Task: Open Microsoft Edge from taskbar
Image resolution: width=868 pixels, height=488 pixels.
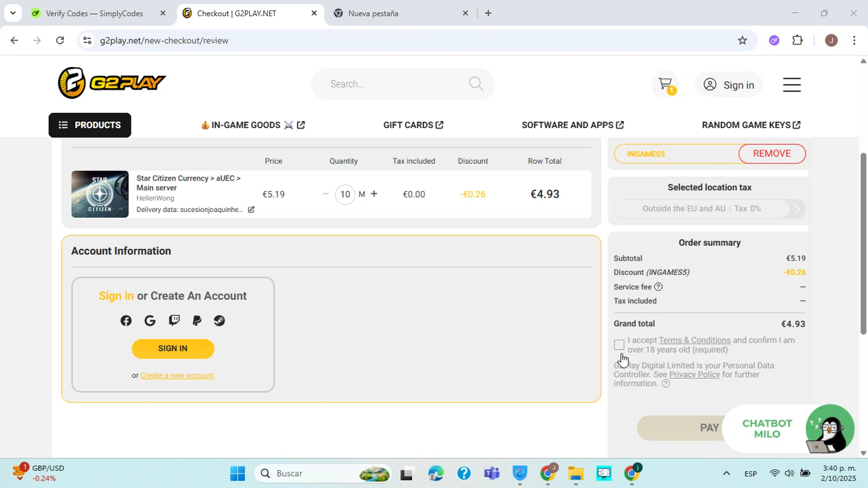Action: 436,474
